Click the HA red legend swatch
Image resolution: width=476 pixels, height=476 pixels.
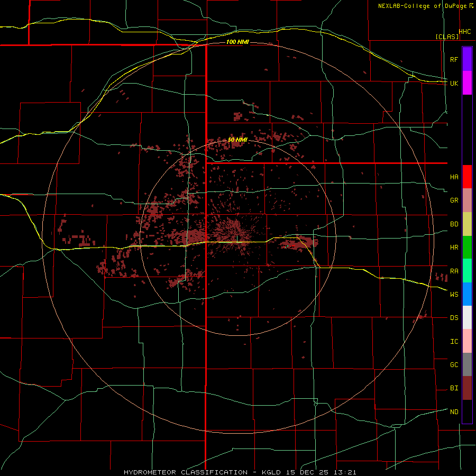(x=467, y=177)
